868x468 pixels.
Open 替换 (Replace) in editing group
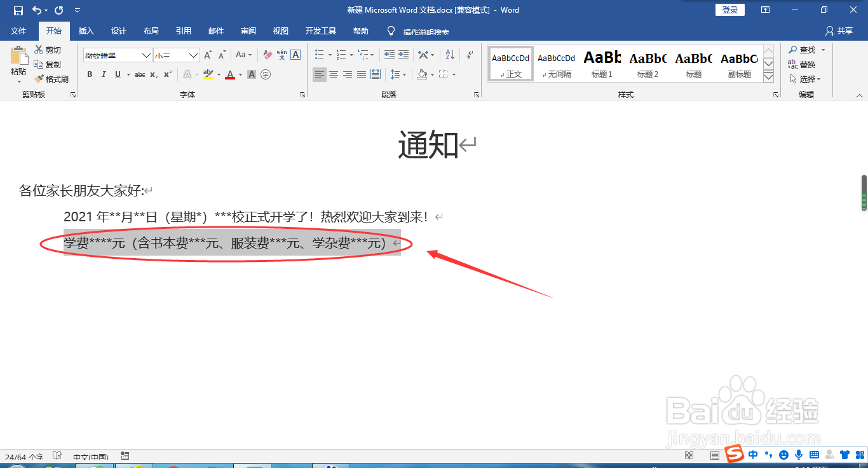802,64
